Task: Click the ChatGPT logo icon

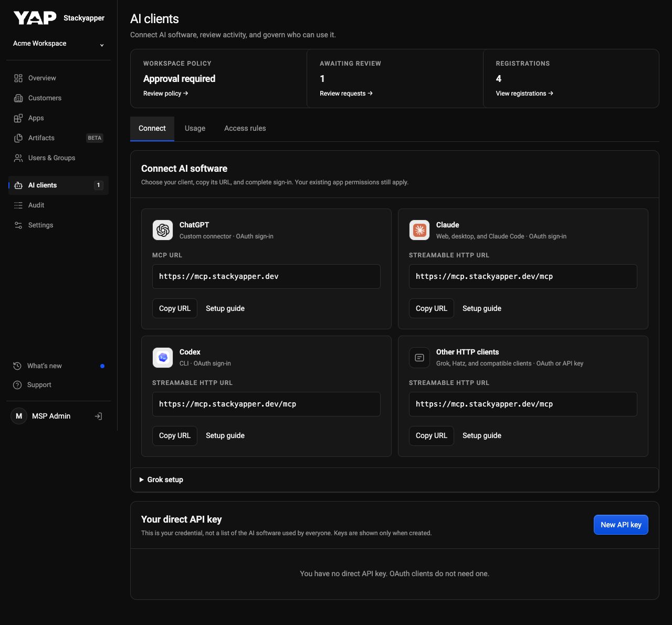Action: (163, 230)
